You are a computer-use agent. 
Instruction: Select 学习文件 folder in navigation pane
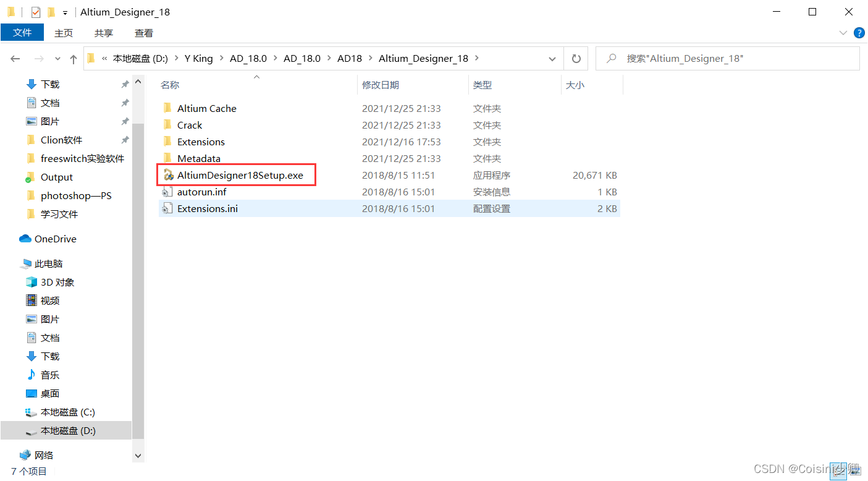[59, 214]
